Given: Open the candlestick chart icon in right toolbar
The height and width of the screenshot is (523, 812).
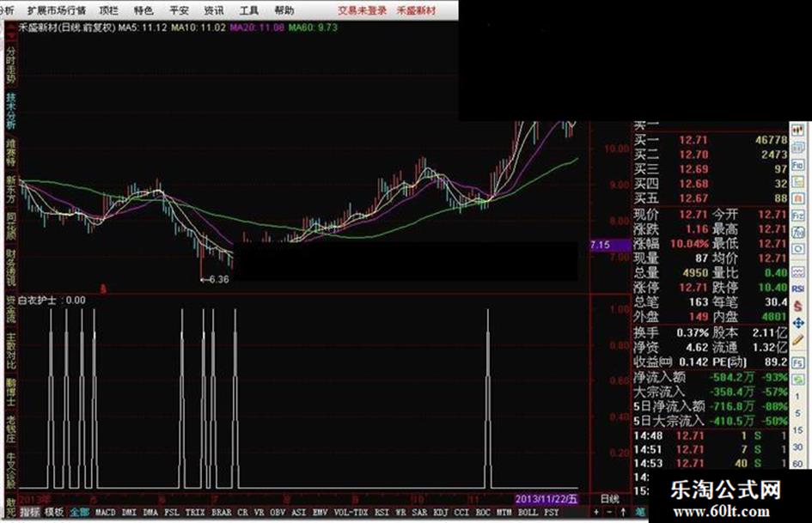Looking at the screenshot, I should click(x=798, y=130).
